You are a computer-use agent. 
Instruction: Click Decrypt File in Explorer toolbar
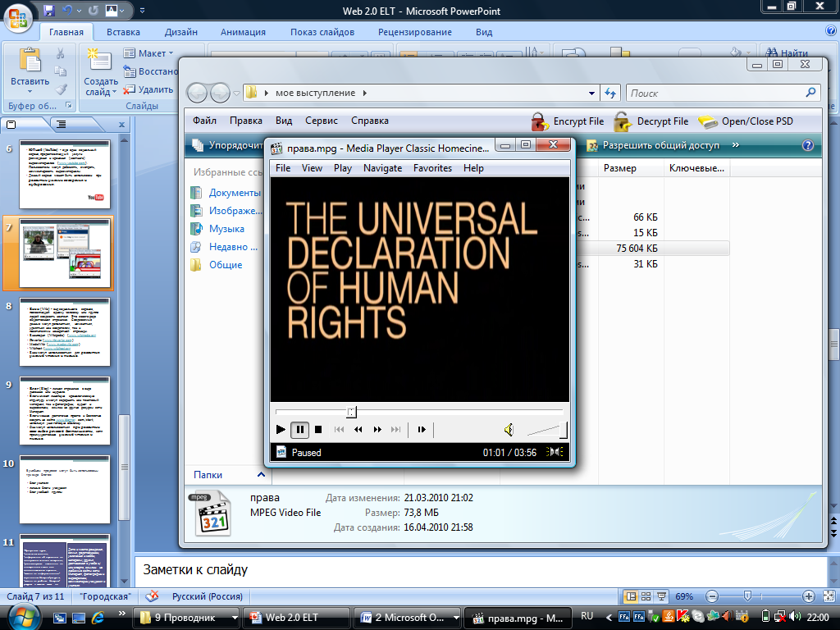pos(651,121)
